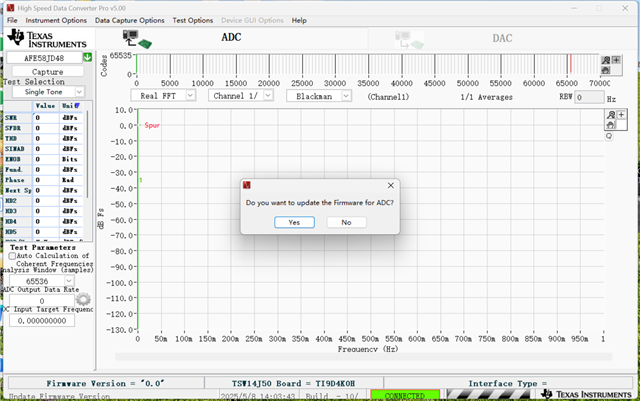Click the 1/1 Averages label

487,97
